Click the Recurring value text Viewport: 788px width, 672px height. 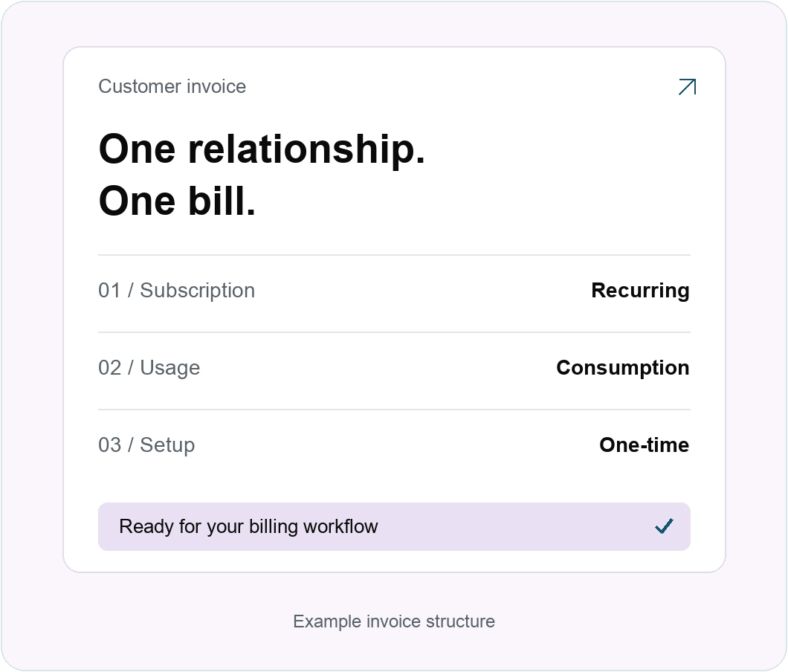[x=640, y=291]
